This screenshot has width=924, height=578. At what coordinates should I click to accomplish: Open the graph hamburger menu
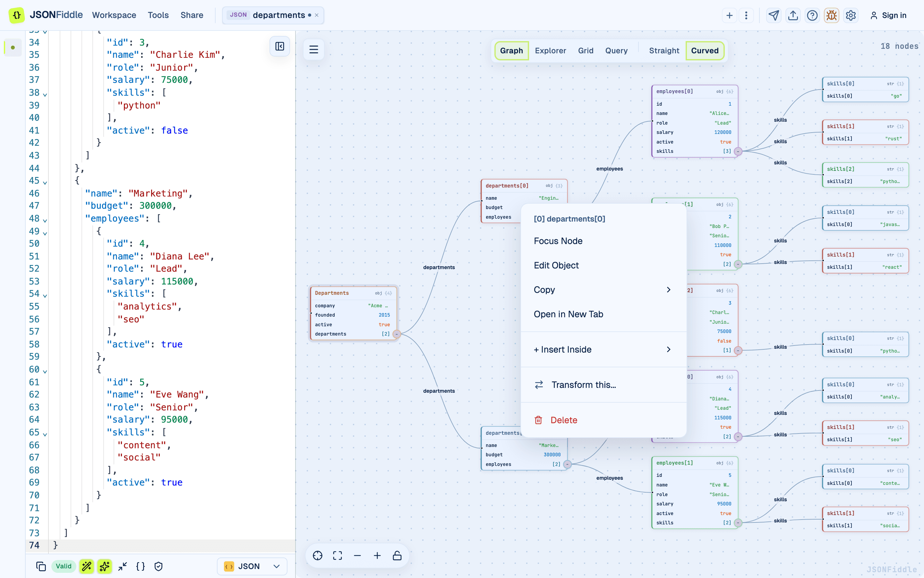(x=314, y=49)
